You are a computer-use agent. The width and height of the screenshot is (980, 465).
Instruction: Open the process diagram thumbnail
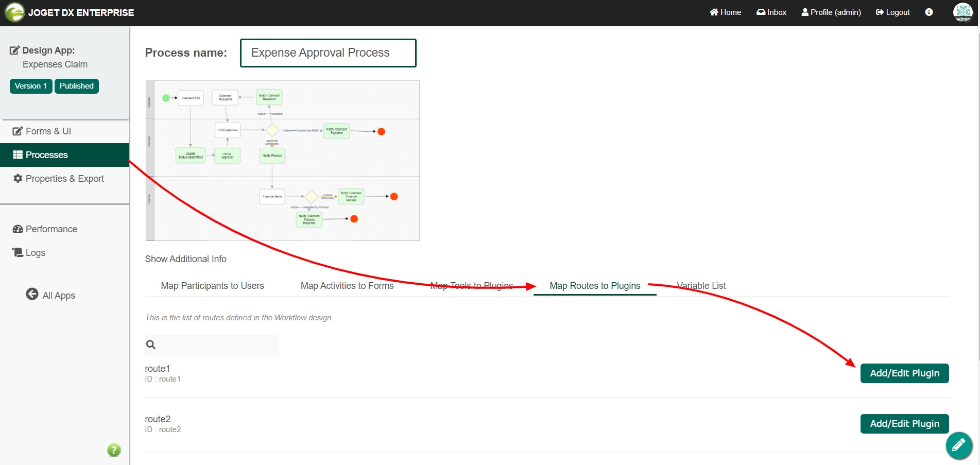[282, 161]
